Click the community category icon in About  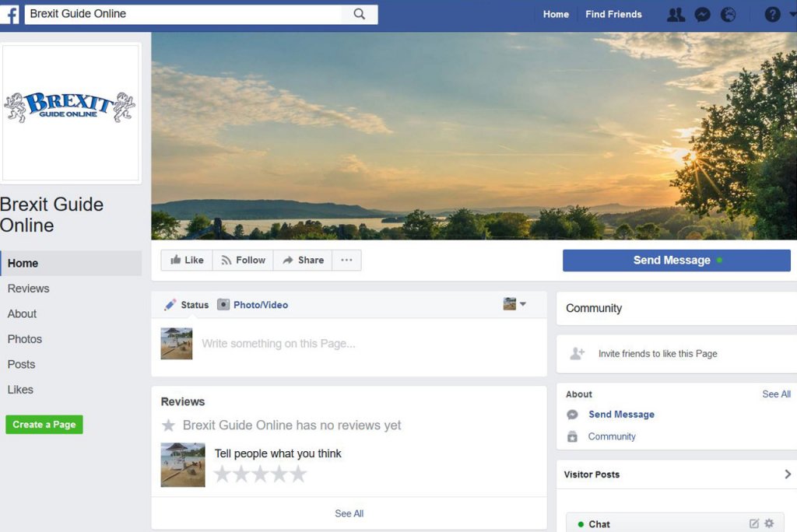coord(572,436)
